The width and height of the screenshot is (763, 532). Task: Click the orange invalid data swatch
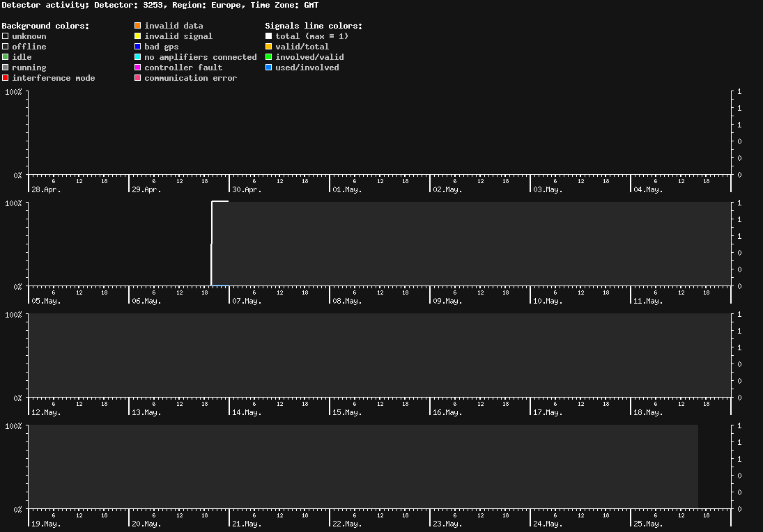click(x=138, y=26)
